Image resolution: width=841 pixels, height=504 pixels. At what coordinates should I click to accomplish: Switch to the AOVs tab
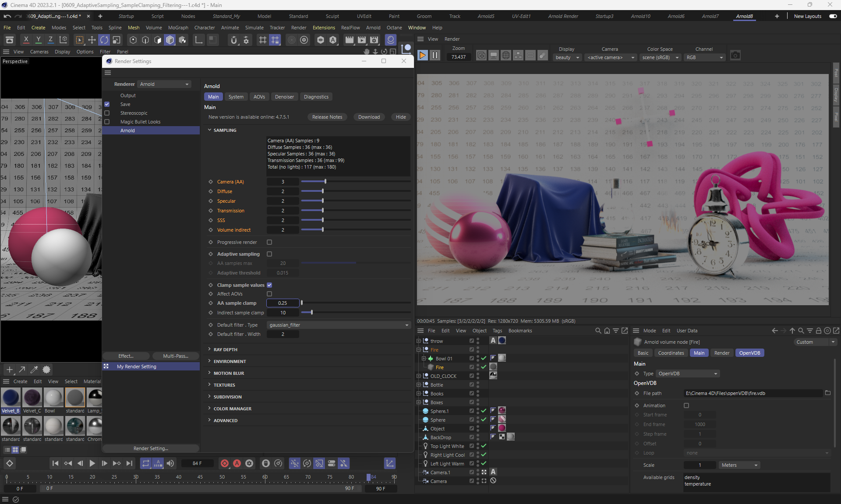259,97
